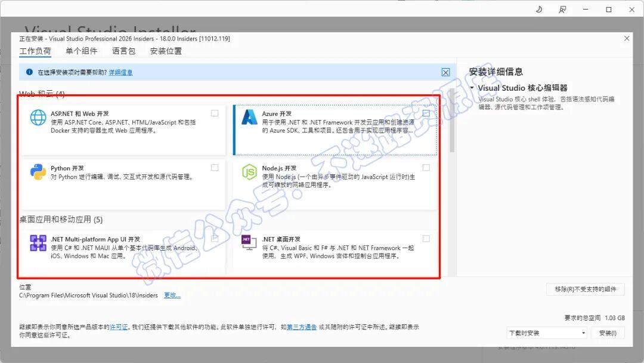Click the .NET desktop development icon
The image size is (644, 363).
point(249,242)
